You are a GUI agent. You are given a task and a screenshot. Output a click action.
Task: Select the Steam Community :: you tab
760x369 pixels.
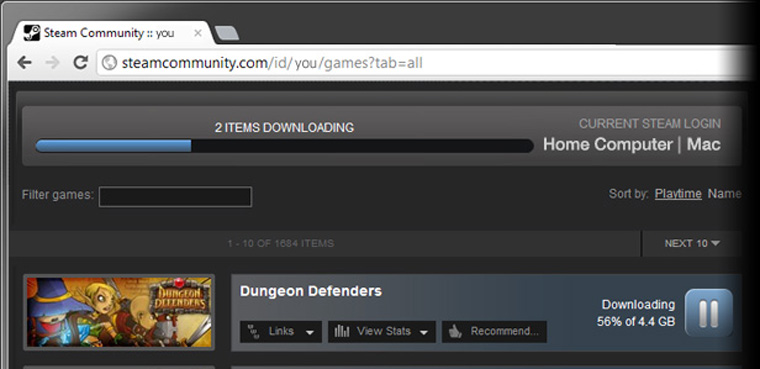tap(112, 33)
